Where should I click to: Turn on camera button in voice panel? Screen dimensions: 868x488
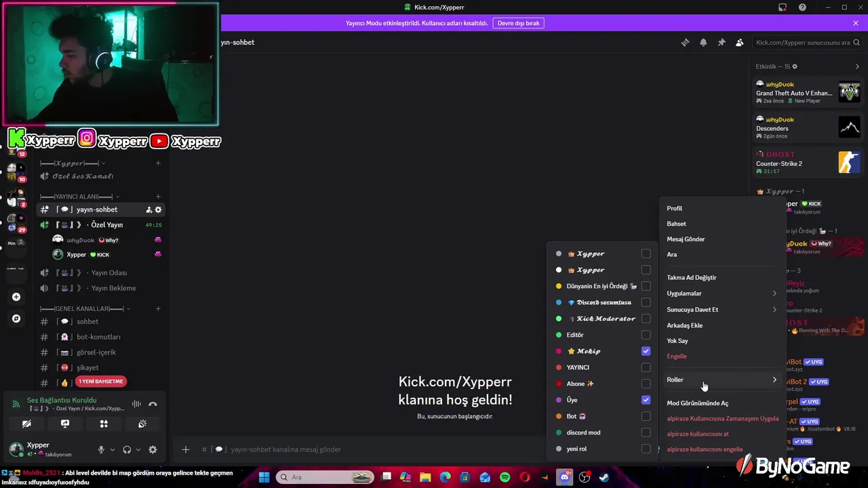pos(26,424)
